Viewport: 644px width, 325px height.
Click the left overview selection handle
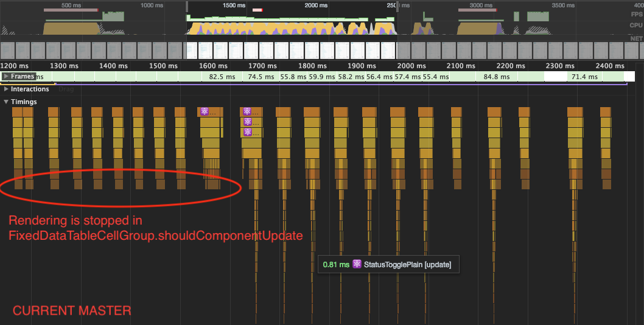click(187, 7)
